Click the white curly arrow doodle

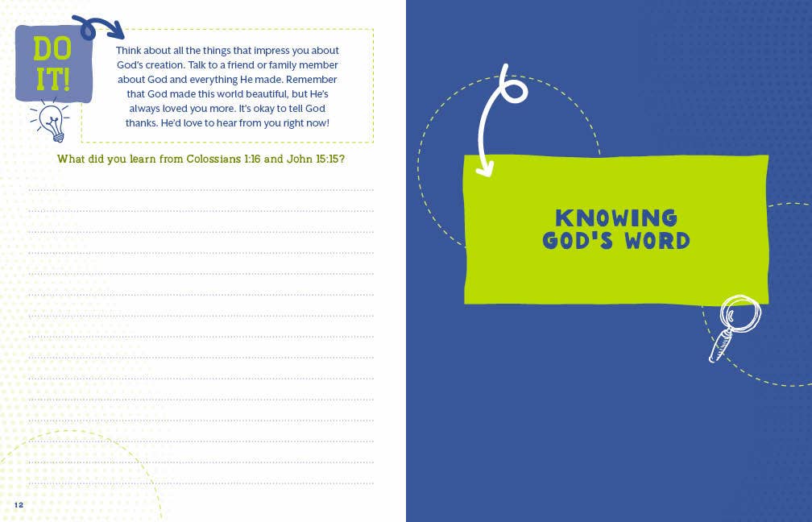click(487, 129)
